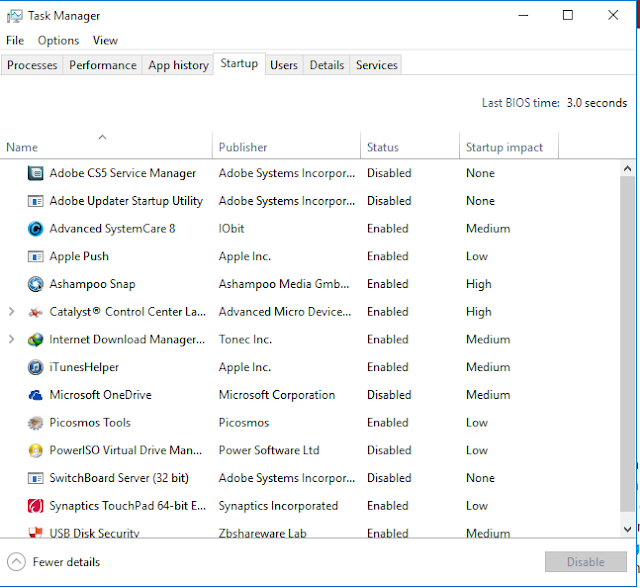The width and height of the screenshot is (640, 588).
Task: Click the Power Software Ltd publisher cell
Action: coord(269,450)
